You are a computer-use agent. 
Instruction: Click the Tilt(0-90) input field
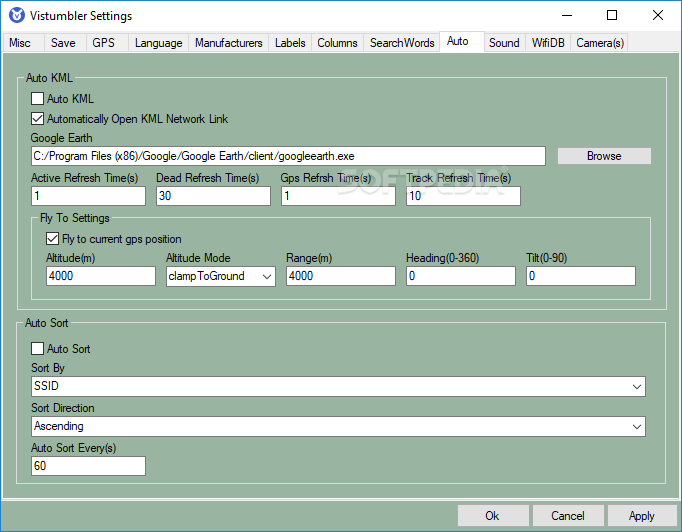tap(581, 276)
